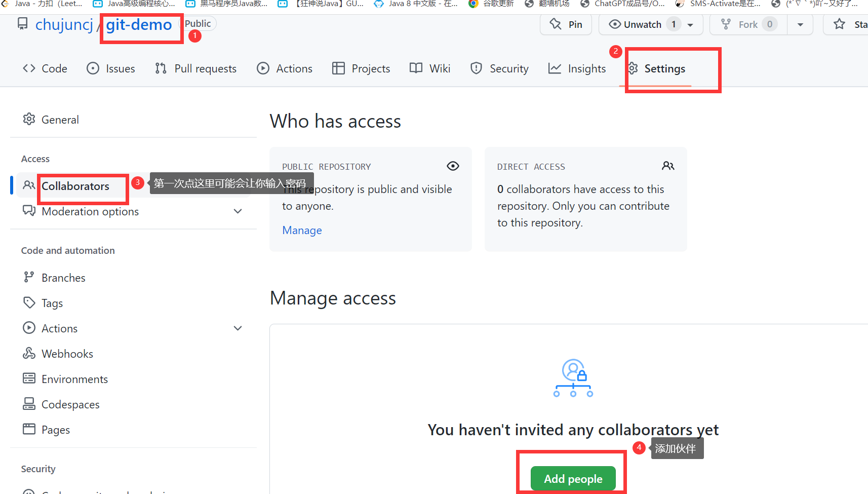
Task: Click the Environments server icon
Action: (x=29, y=378)
